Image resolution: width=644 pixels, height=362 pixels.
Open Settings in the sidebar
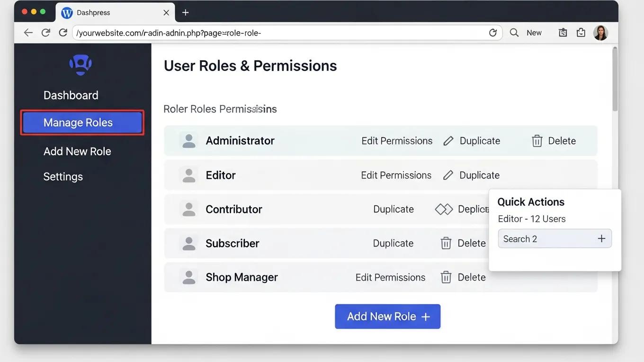pyautogui.click(x=63, y=177)
